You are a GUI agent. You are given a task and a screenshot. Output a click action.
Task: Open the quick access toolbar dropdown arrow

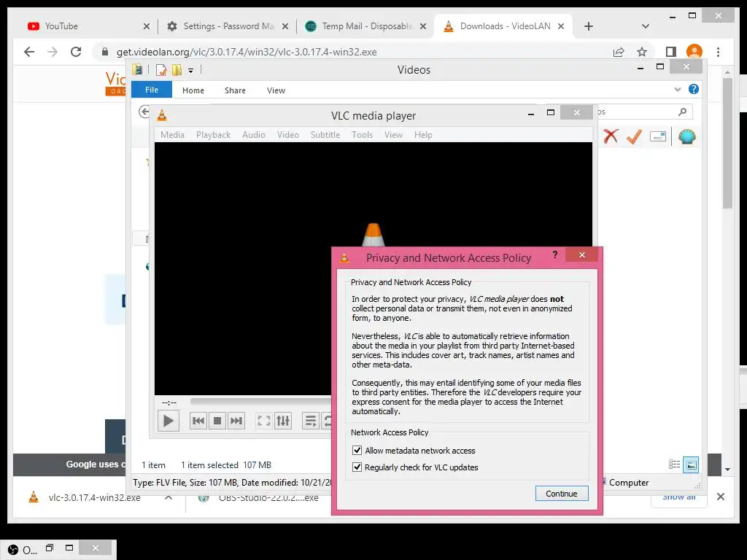[x=190, y=71]
